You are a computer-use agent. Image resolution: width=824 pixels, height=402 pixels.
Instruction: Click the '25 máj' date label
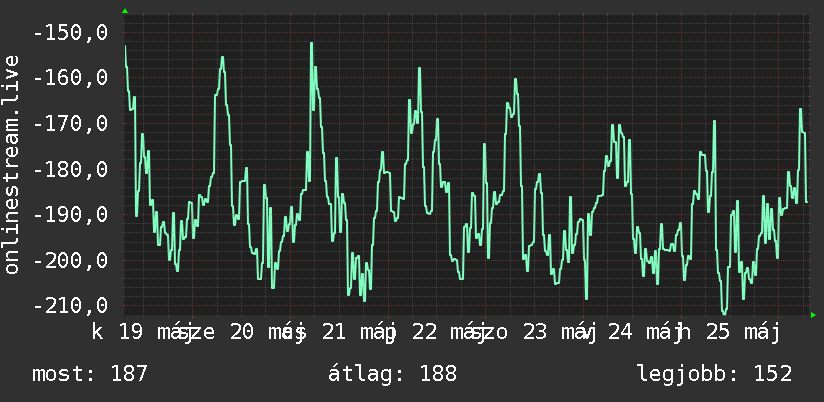[741, 334]
